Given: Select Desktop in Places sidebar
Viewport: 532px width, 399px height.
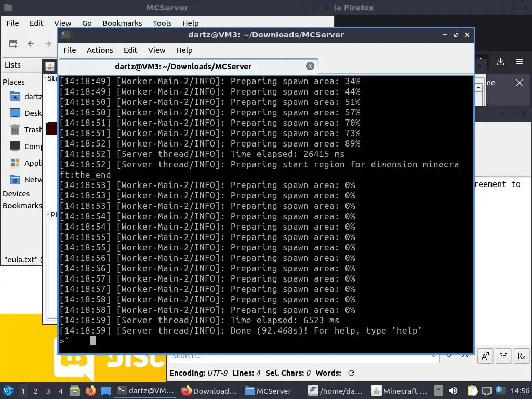Looking at the screenshot, I should (26, 113).
